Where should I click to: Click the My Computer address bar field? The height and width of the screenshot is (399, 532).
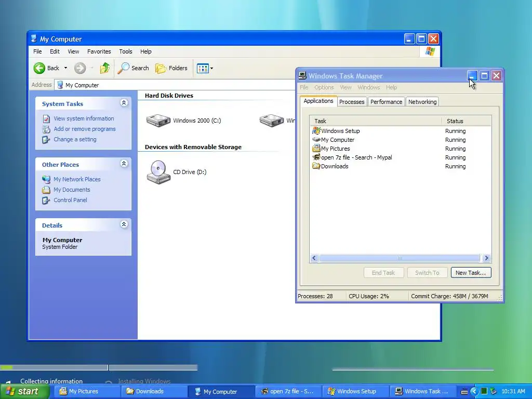175,85
